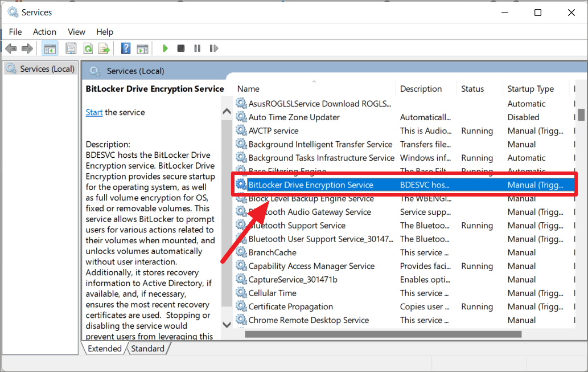
Task: Click gear icon beside Cellular Time
Action: 241,292
